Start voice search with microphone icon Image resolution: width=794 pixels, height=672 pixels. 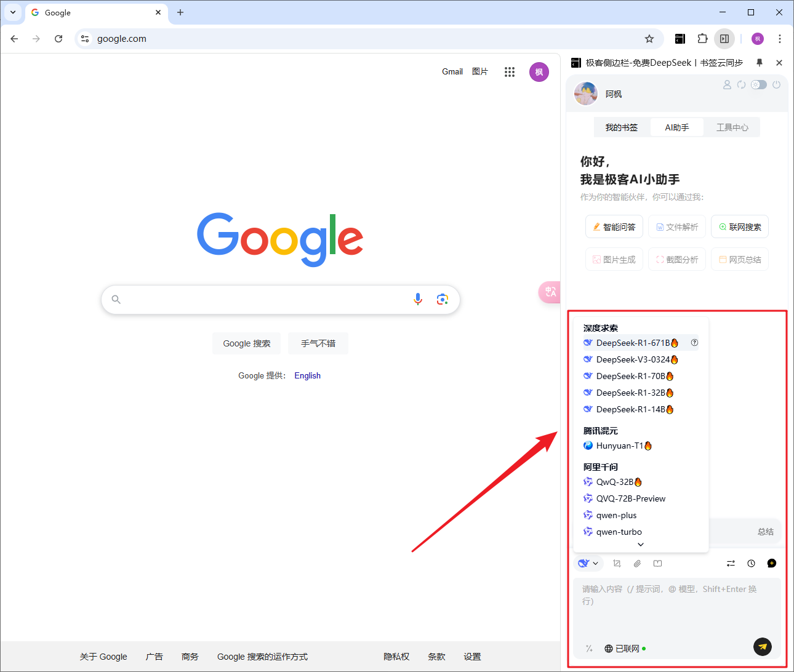418,299
